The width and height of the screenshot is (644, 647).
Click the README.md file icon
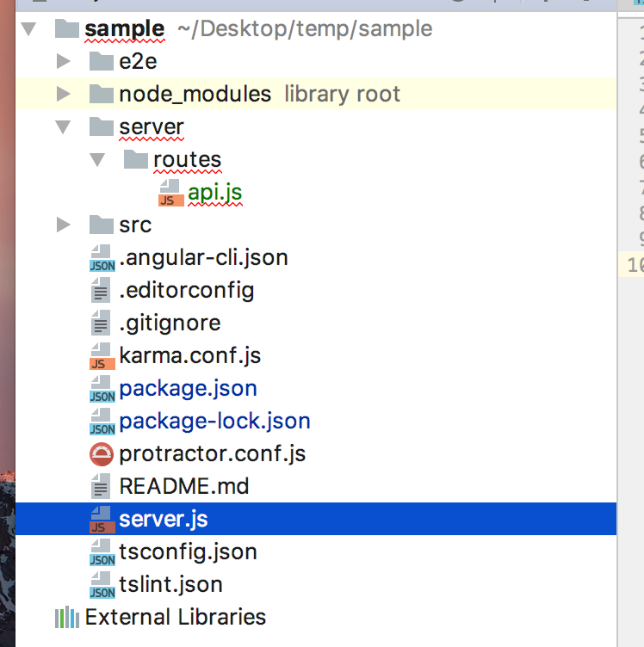[101, 486]
